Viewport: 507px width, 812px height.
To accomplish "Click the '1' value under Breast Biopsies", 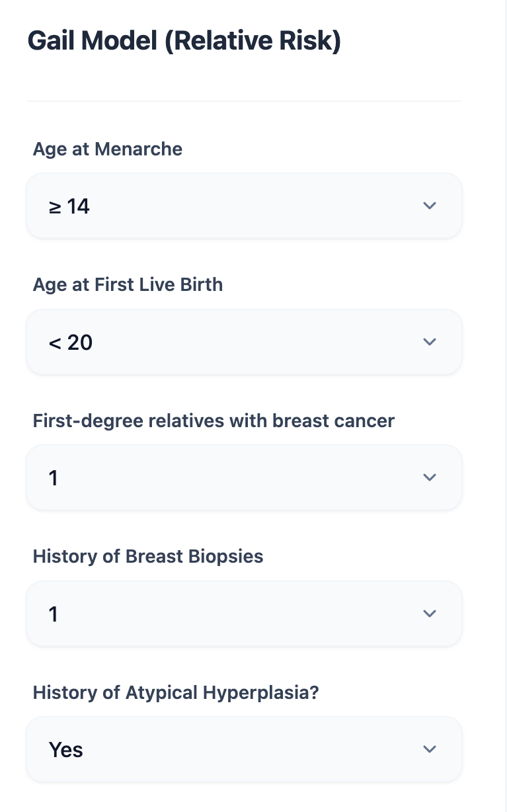I will 54,614.
